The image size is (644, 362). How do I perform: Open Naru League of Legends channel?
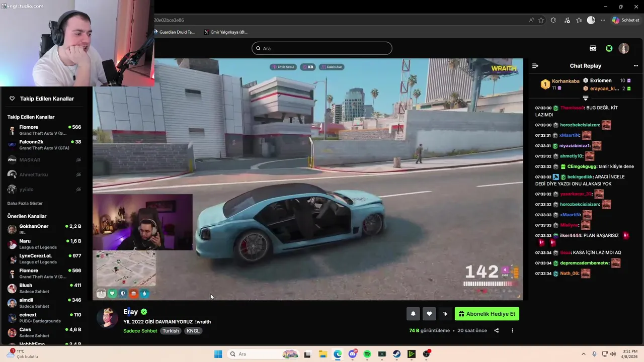[x=44, y=244]
